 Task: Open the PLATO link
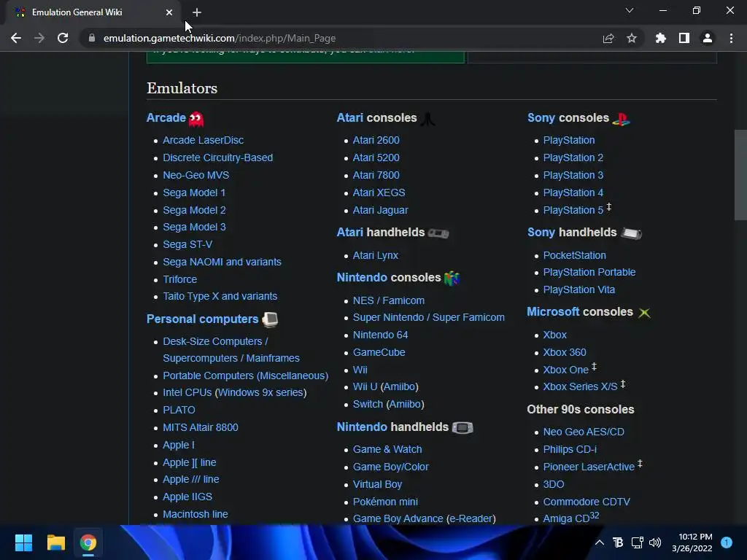point(179,410)
